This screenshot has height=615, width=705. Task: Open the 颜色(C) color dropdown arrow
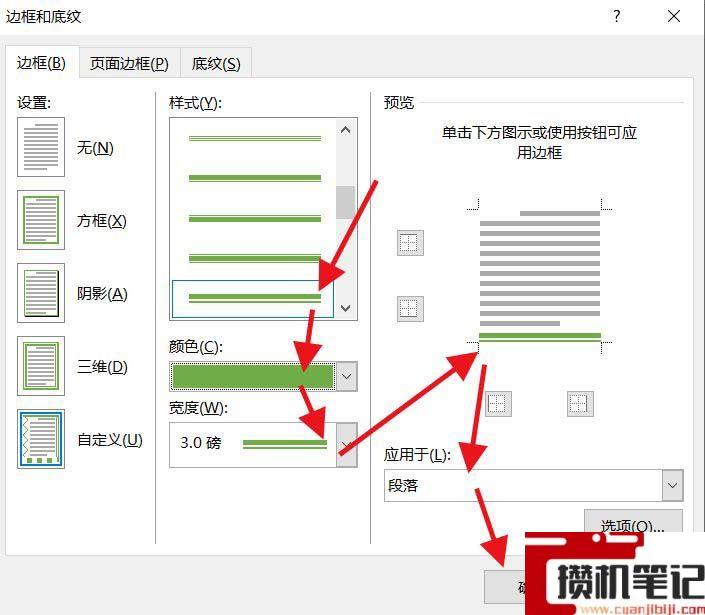point(346,376)
